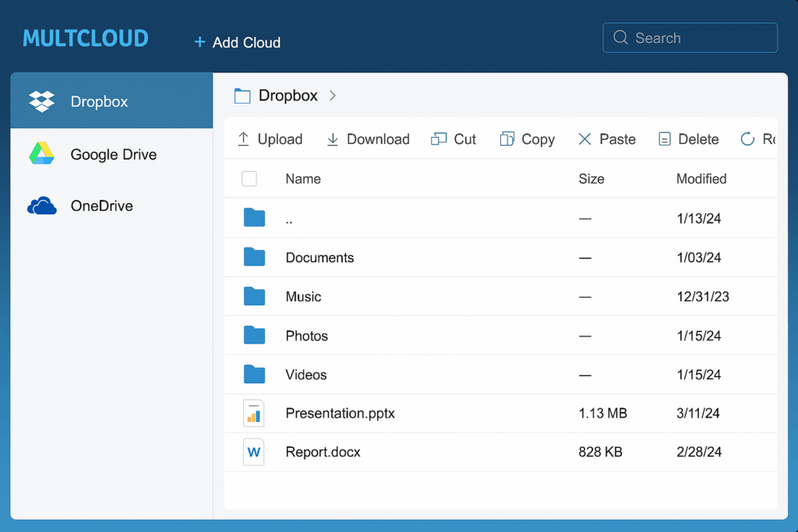Click the breadcrumb chevron after Dropbox
Screen dimensions: 798x532
[333, 96]
